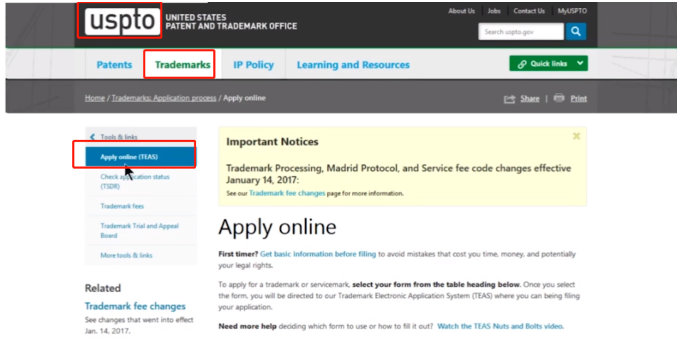Click the Share text link

click(x=530, y=99)
